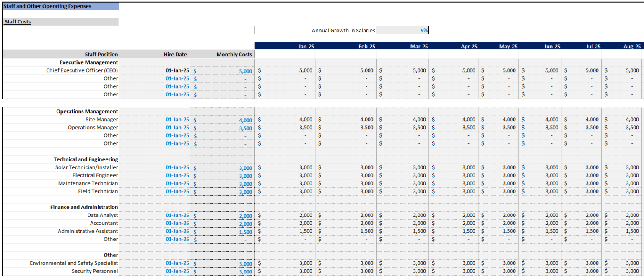Click the CEO monthly cost 5,000 input
644x276 pixels.
(x=222, y=71)
